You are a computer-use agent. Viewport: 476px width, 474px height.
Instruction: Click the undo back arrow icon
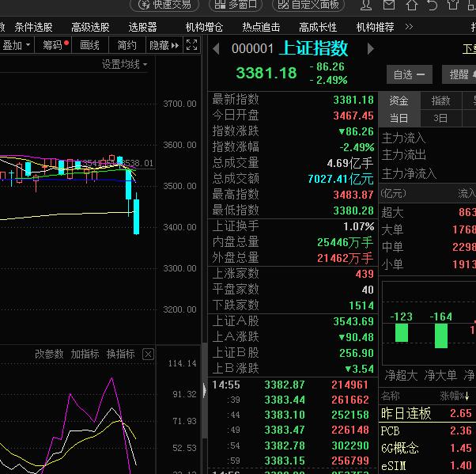(x=432, y=5)
